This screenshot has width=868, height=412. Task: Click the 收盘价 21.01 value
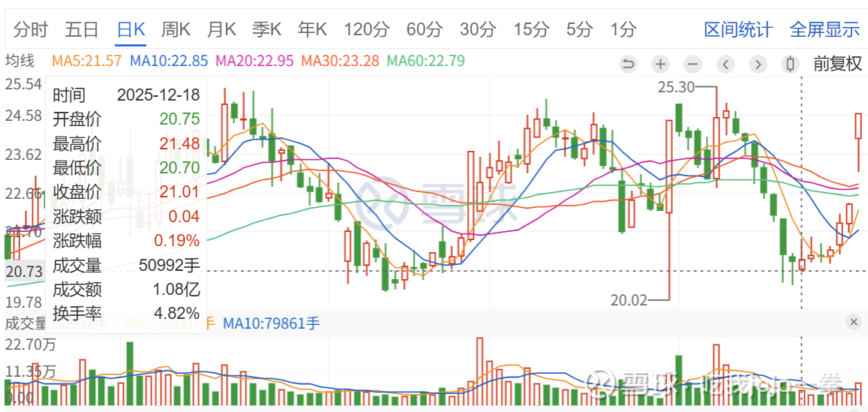pos(179,192)
